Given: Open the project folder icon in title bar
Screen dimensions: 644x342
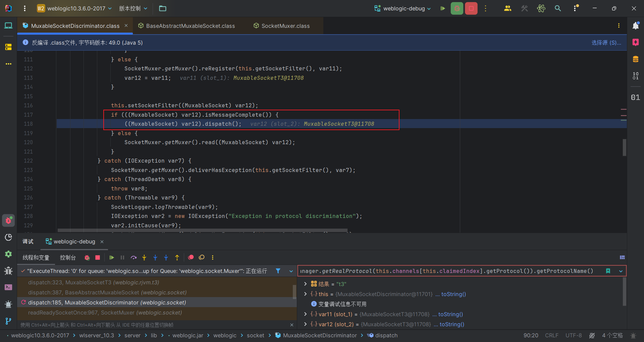Looking at the screenshot, I should 163,8.
